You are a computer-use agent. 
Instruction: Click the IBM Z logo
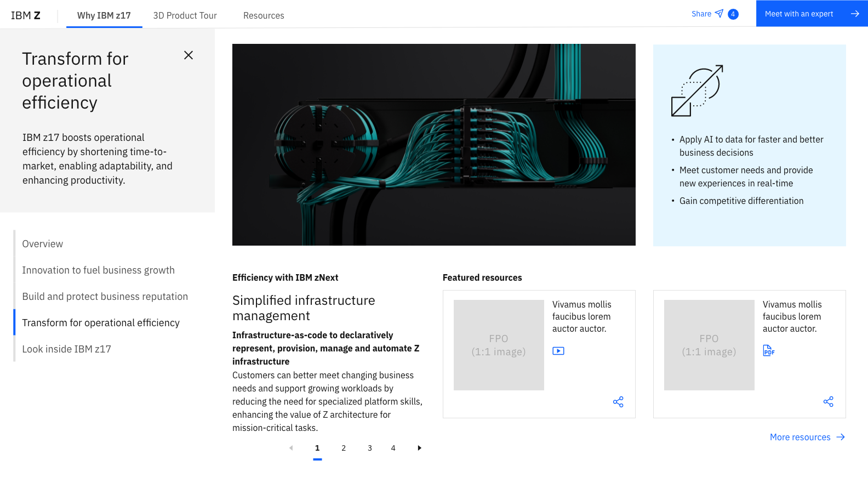click(x=26, y=15)
